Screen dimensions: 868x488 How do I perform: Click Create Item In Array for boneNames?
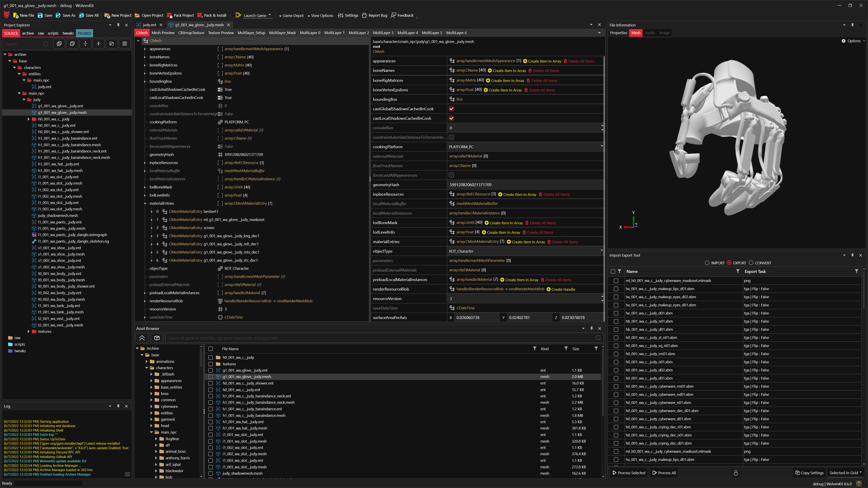pos(507,71)
